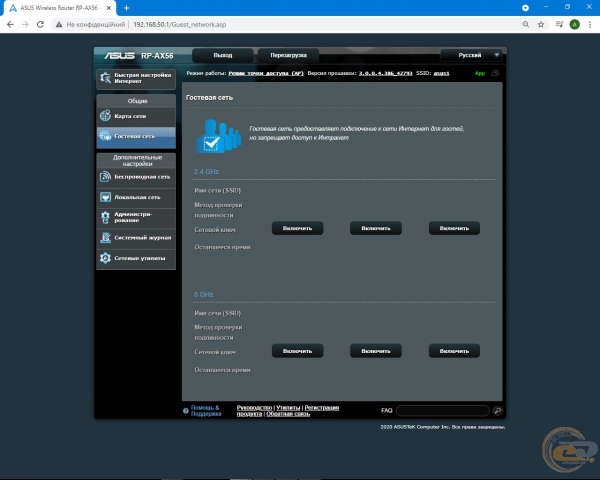Click the green App link
Image resolution: width=600 pixels, height=480 pixels.
(x=479, y=73)
